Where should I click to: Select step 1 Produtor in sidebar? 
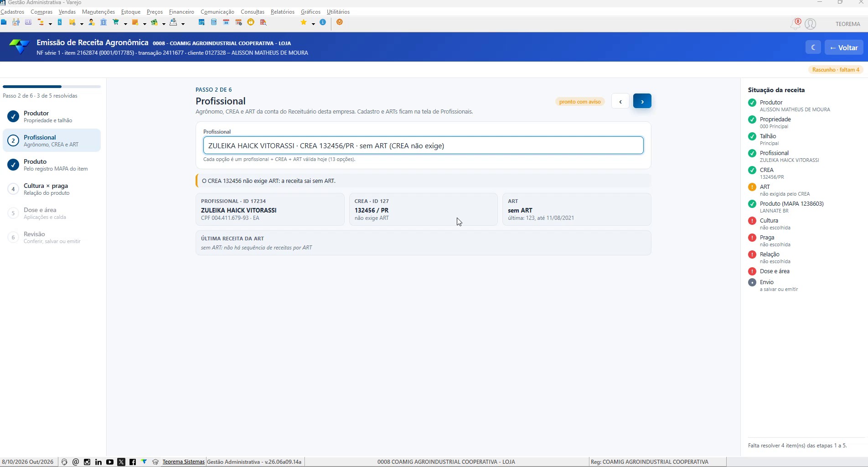coord(52,116)
